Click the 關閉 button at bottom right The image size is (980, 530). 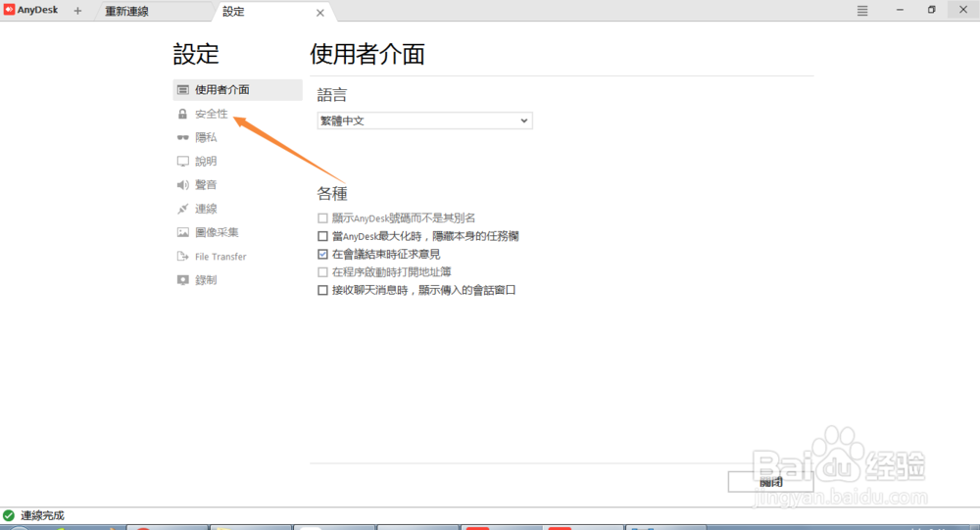[x=770, y=482]
